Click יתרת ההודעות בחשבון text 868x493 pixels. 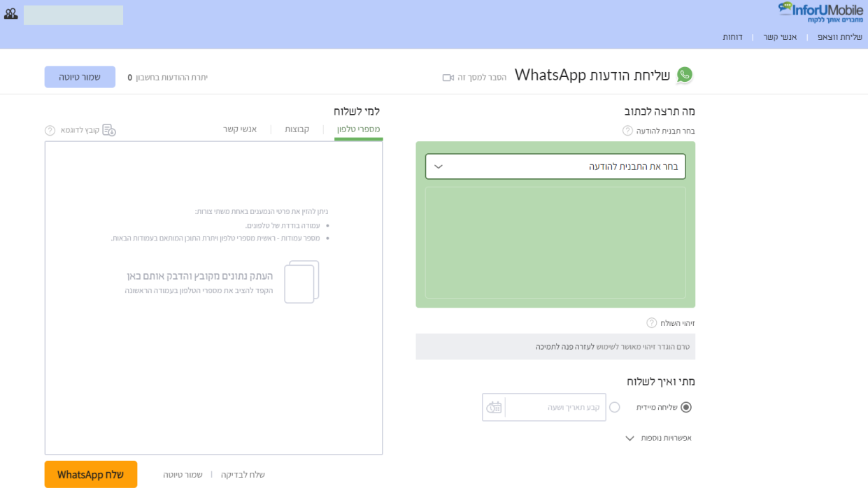click(173, 78)
